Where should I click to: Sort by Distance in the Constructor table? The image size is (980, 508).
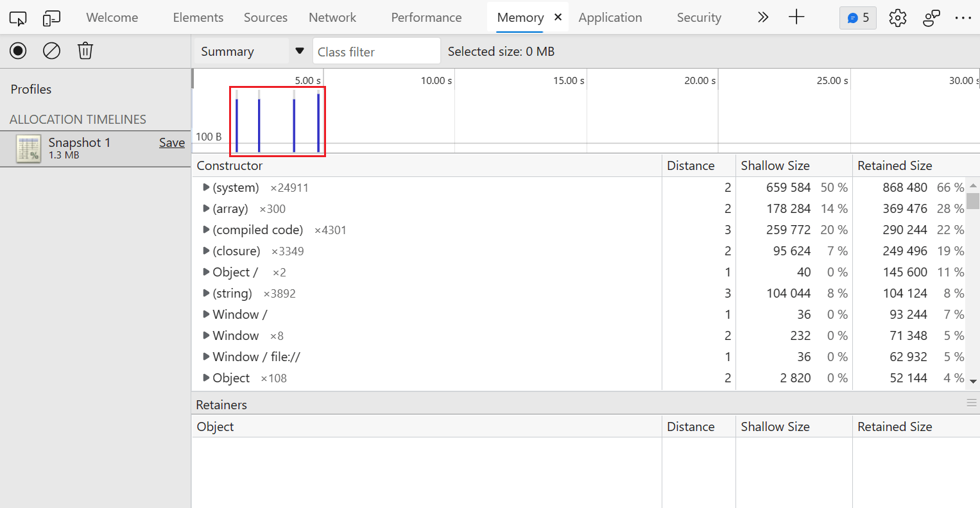(699, 165)
